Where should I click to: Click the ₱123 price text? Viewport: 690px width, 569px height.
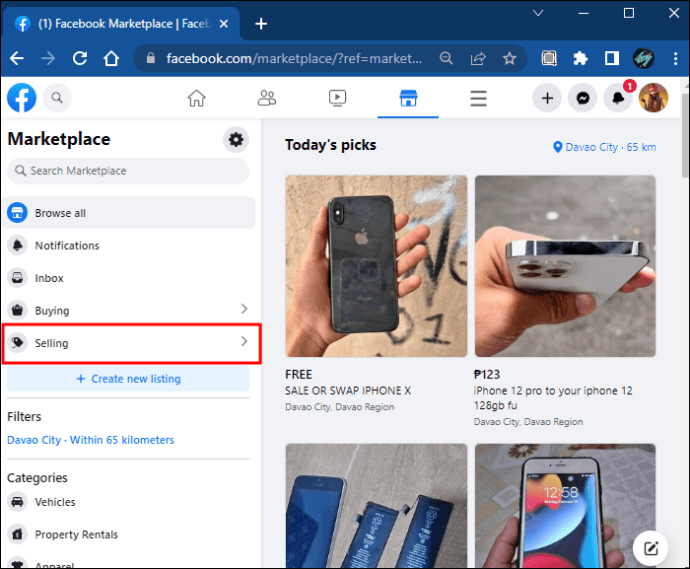click(x=487, y=374)
